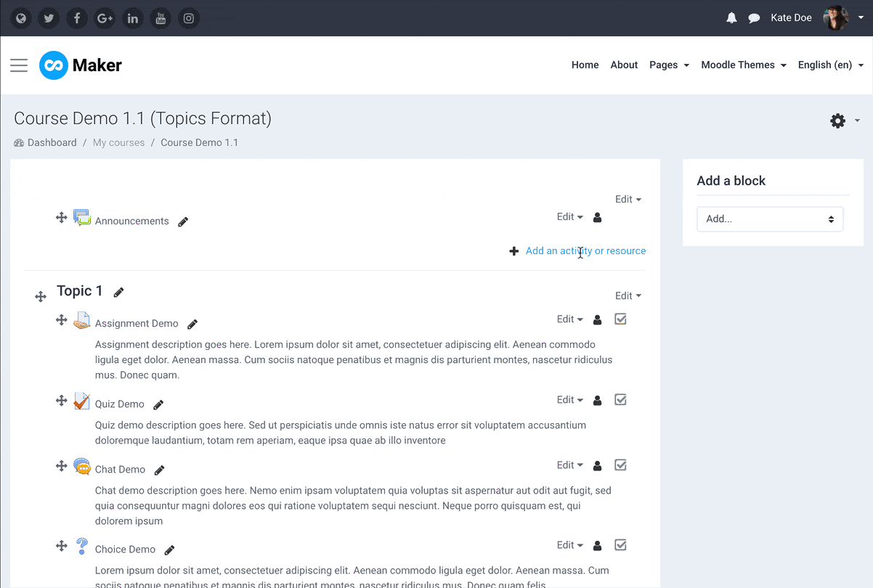Click the notifications bell icon
Screen dimensions: 873x588
(x=731, y=17)
